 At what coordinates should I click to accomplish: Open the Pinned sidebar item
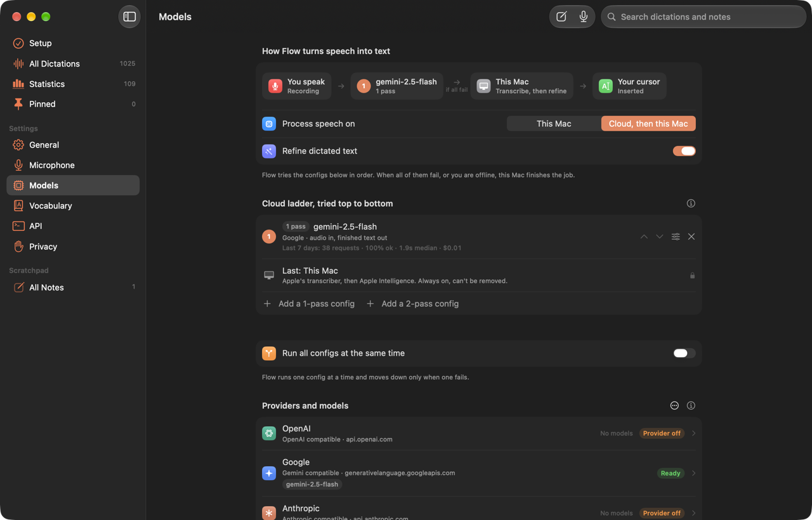(x=73, y=104)
